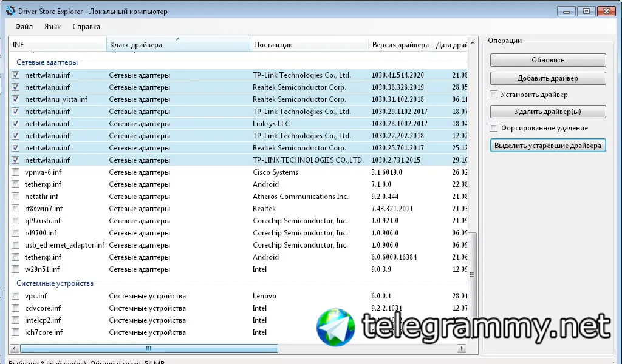The image size is (622, 364).
Task: Select version 1030.29.1102.2017 cell
Action: [400, 112]
